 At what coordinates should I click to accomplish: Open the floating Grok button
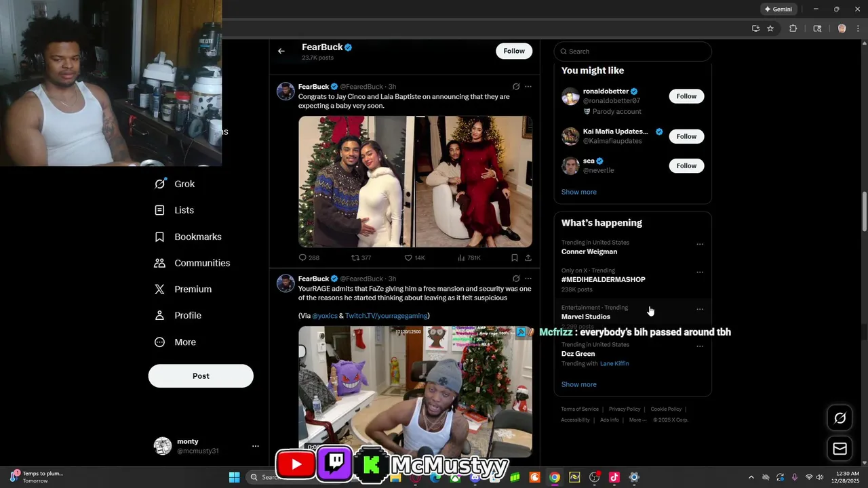pos(840,418)
